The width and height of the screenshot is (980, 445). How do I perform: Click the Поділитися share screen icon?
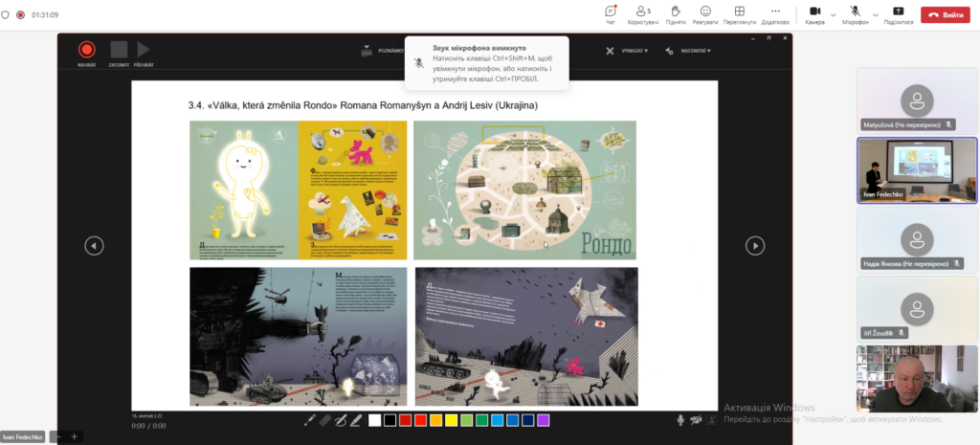(x=898, y=14)
